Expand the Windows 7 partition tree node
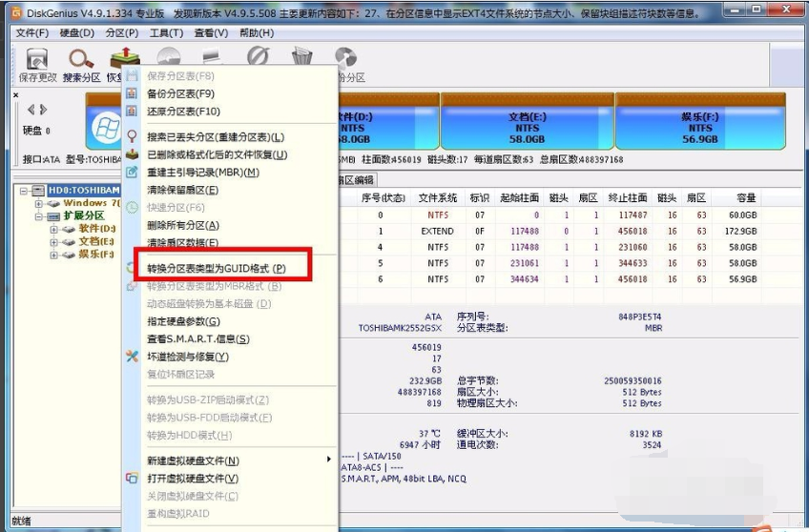 point(39,203)
